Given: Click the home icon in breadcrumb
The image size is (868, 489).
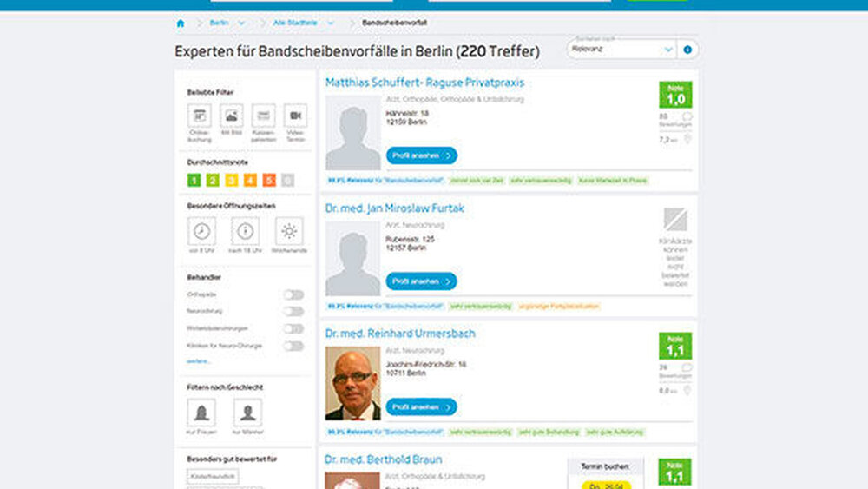Looking at the screenshot, I should (x=181, y=23).
